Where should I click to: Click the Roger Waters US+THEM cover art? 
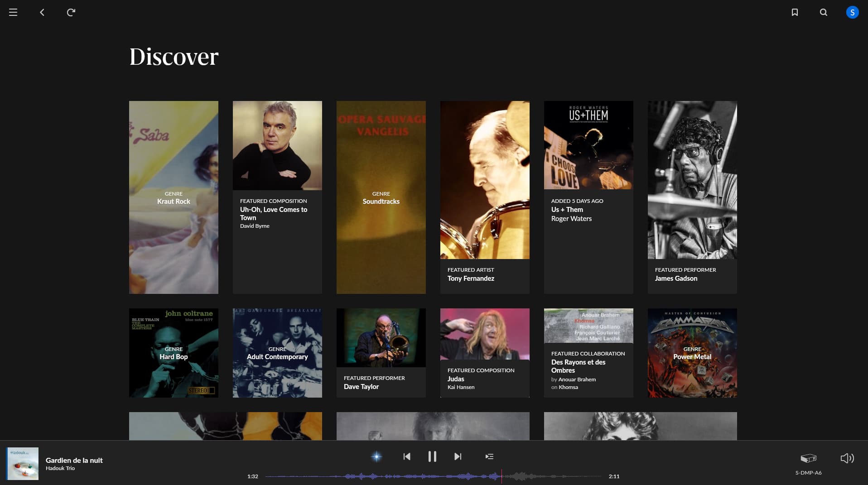[588, 145]
